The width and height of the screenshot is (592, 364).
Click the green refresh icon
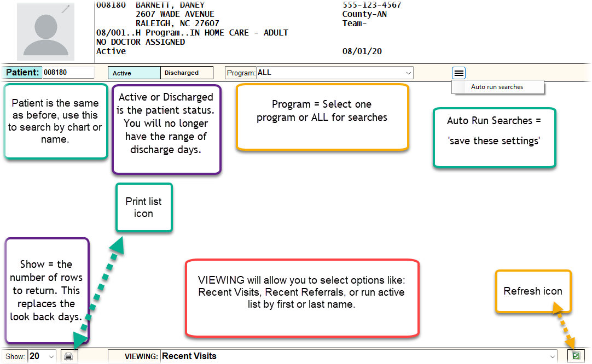(576, 356)
